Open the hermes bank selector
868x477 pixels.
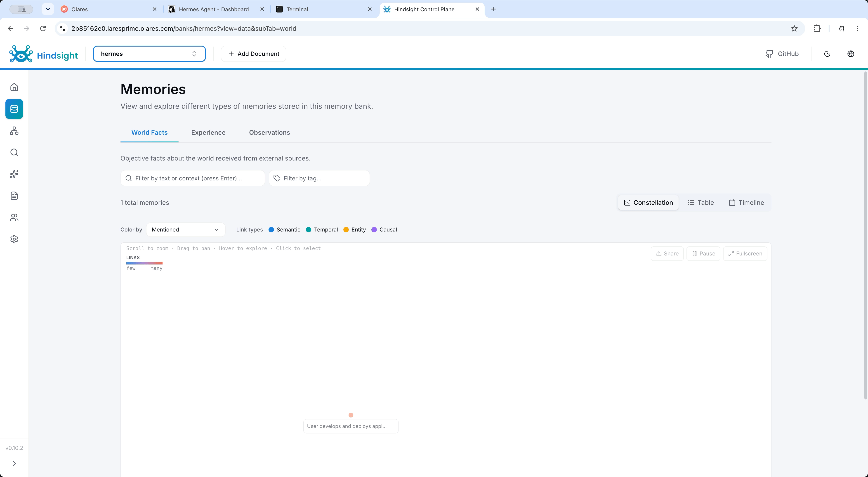point(149,54)
